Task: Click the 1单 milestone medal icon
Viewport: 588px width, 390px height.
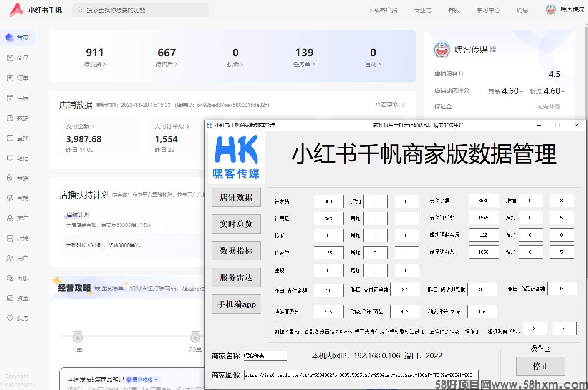Action: 78,337
